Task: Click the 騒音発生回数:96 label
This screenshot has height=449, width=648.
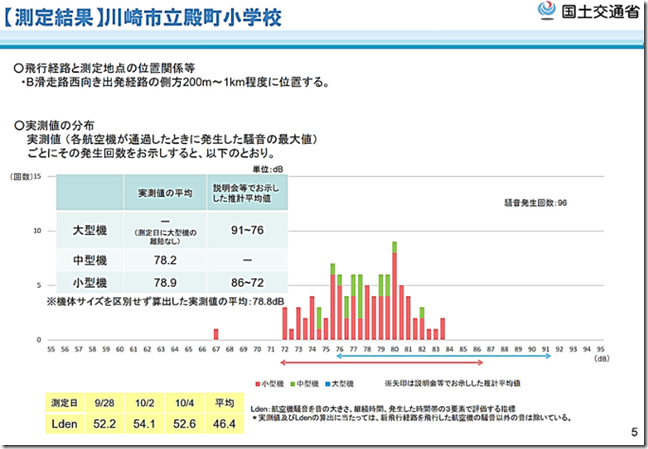Action: point(536,203)
